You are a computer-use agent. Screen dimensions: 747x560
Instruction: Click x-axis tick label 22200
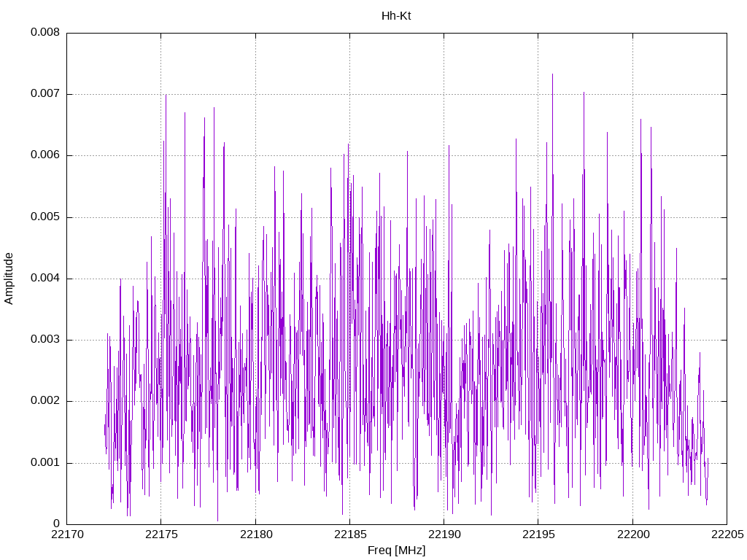[x=633, y=534]
